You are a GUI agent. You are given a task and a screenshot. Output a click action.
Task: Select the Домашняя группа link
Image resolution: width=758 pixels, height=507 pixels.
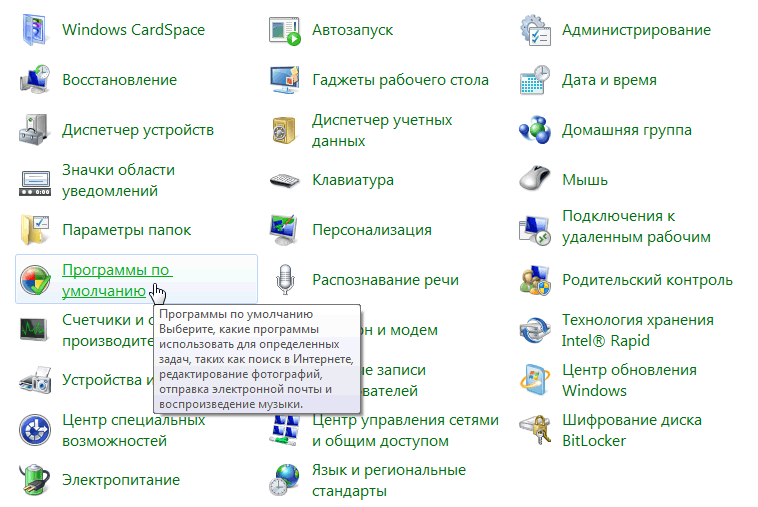[x=627, y=130]
